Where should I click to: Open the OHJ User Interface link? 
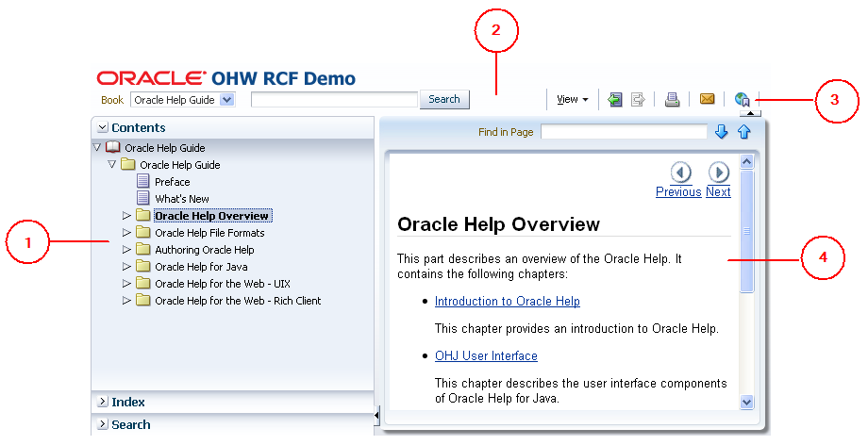pos(486,355)
